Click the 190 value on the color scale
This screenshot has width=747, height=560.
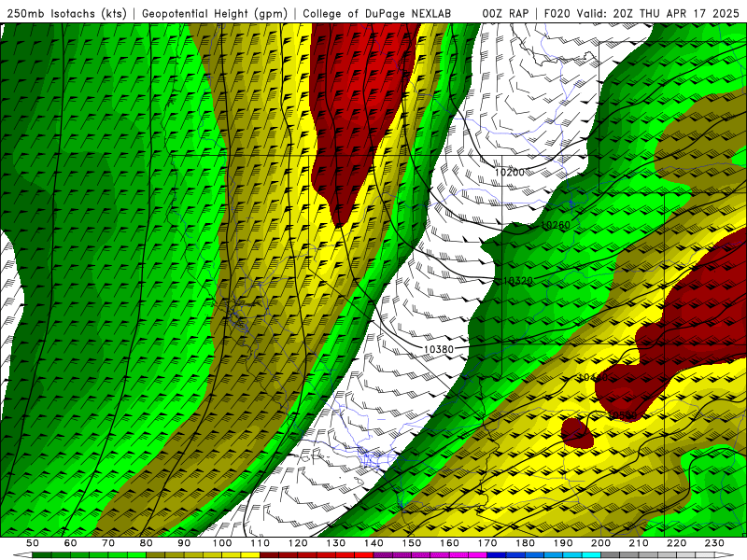(563, 543)
